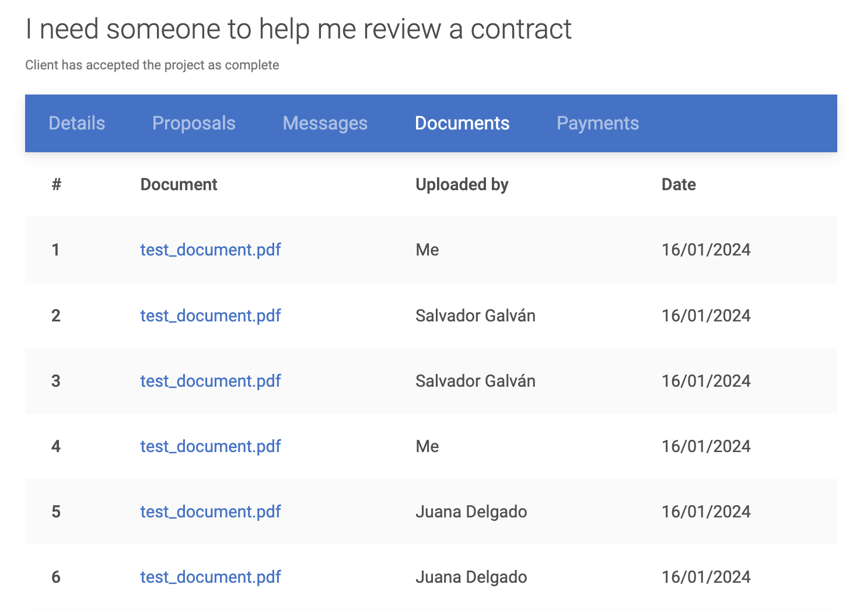Click the # column header
The width and height of the screenshot is (846, 616).
(x=57, y=184)
